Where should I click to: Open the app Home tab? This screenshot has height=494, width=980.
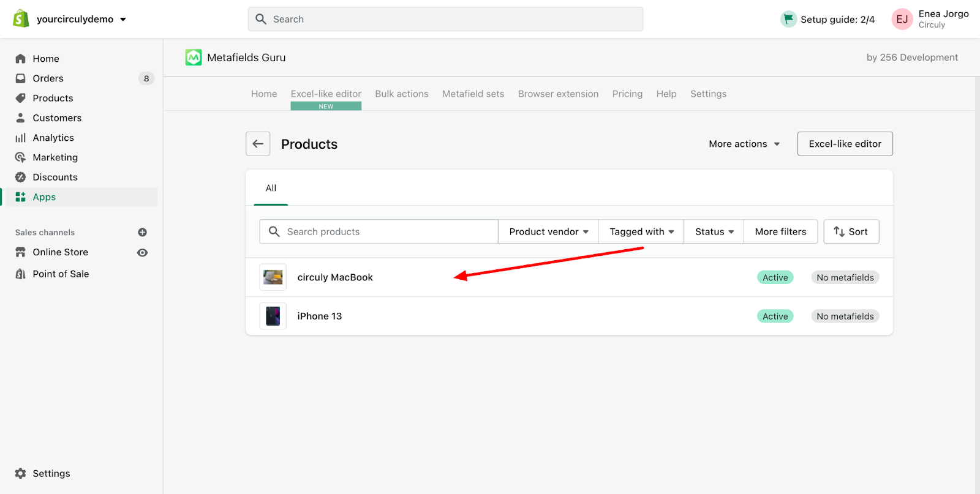click(x=264, y=94)
